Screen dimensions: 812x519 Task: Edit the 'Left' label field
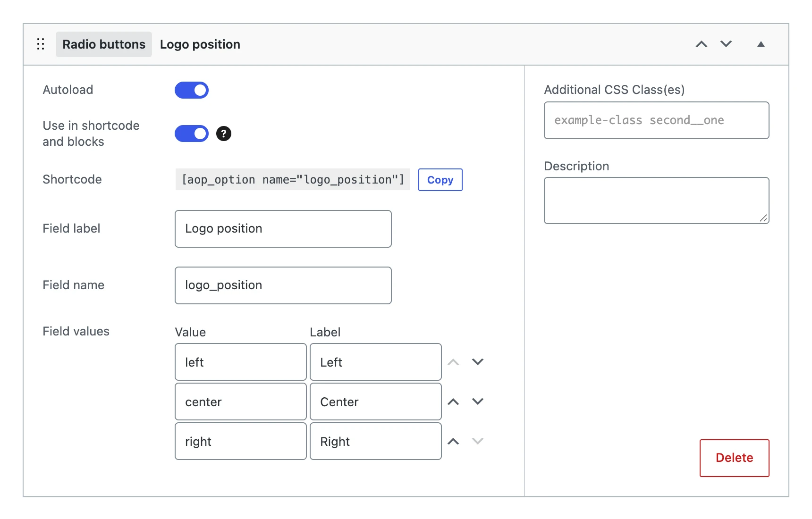point(376,362)
